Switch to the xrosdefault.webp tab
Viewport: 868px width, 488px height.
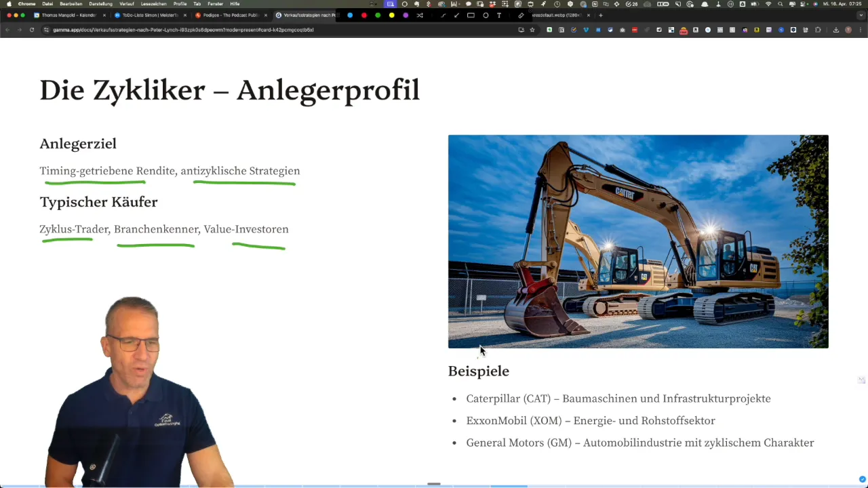click(x=556, y=15)
